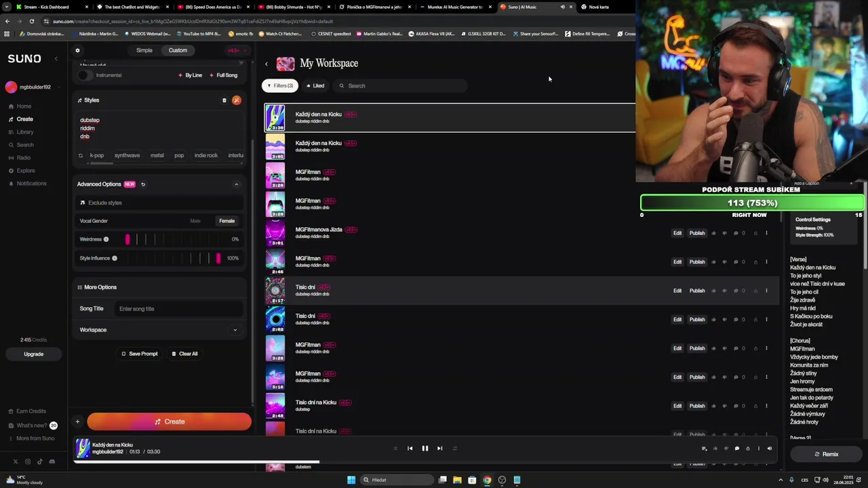
Task: Open Weirdness info tooltip icon
Action: click(x=106, y=239)
